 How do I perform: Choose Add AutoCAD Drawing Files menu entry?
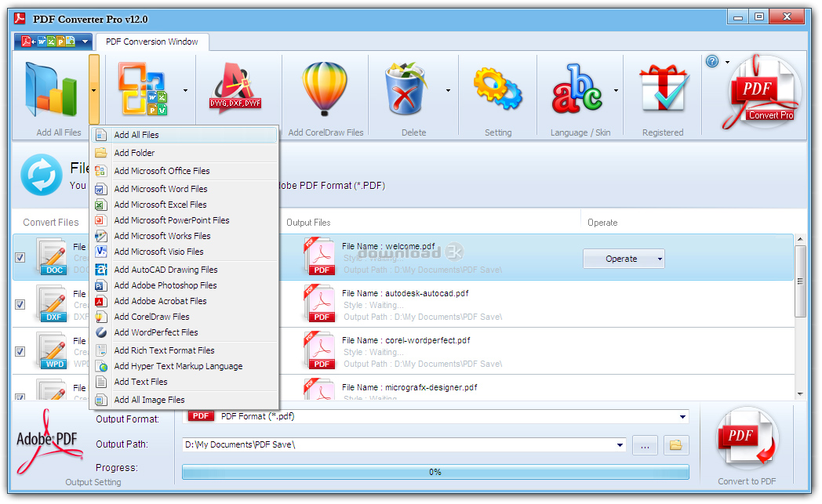(x=184, y=270)
